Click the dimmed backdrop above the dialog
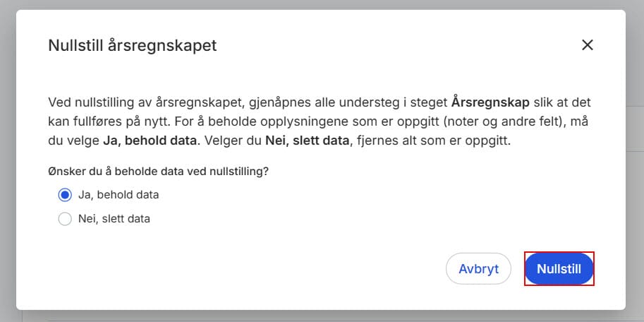Screen dimensions: 644x322 click(322, 4)
